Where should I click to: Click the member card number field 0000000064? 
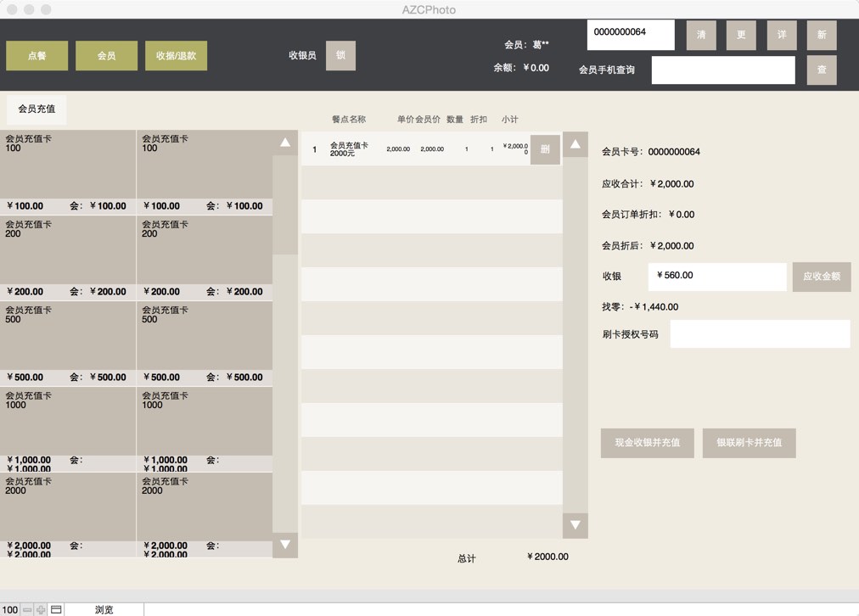(631, 35)
